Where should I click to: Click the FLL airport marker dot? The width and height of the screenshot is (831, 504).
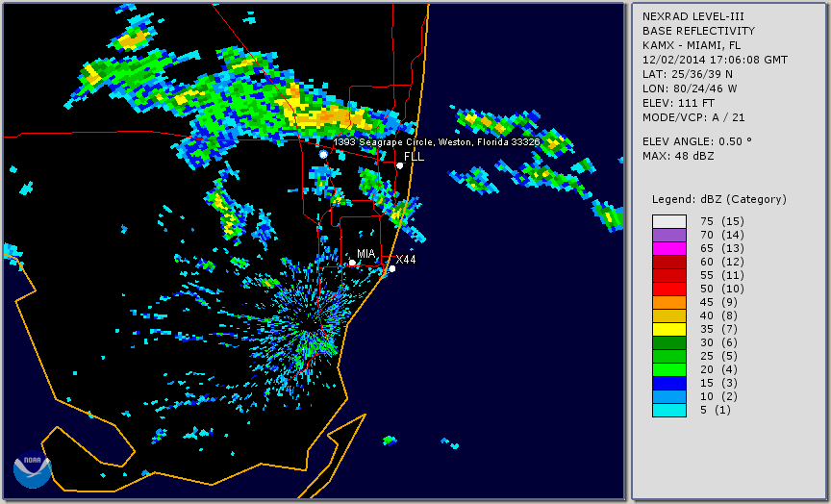pyautogui.click(x=399, y=165)
